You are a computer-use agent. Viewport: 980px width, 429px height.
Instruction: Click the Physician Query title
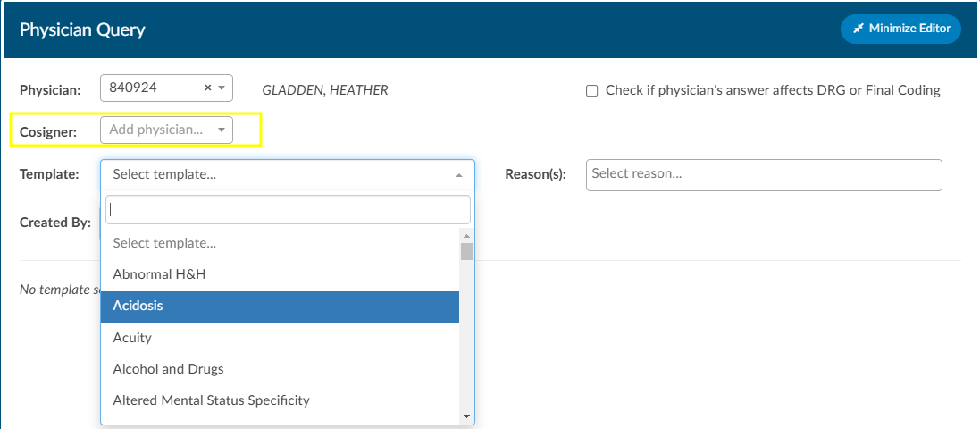(x=82, y=29)
